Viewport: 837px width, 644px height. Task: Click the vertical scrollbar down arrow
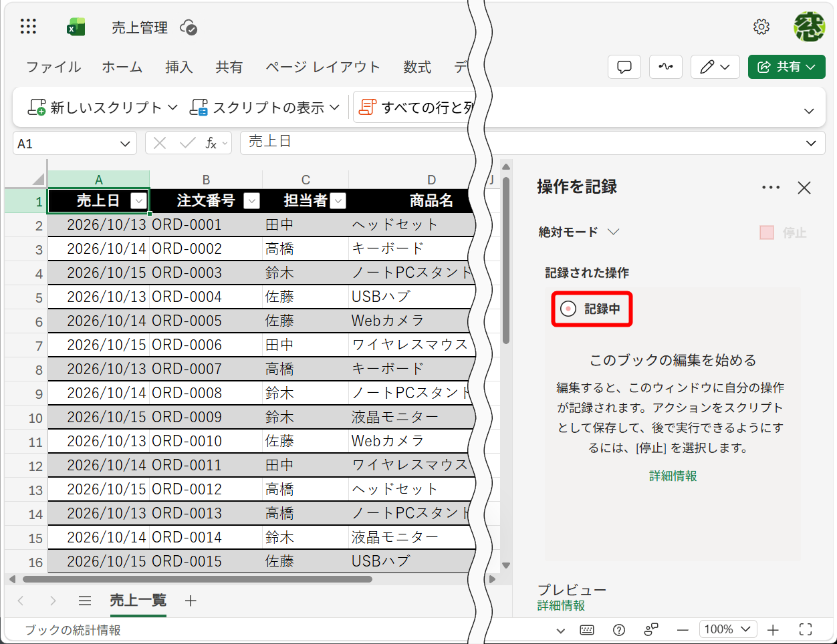pyautogui.click(x=506, y=565)
